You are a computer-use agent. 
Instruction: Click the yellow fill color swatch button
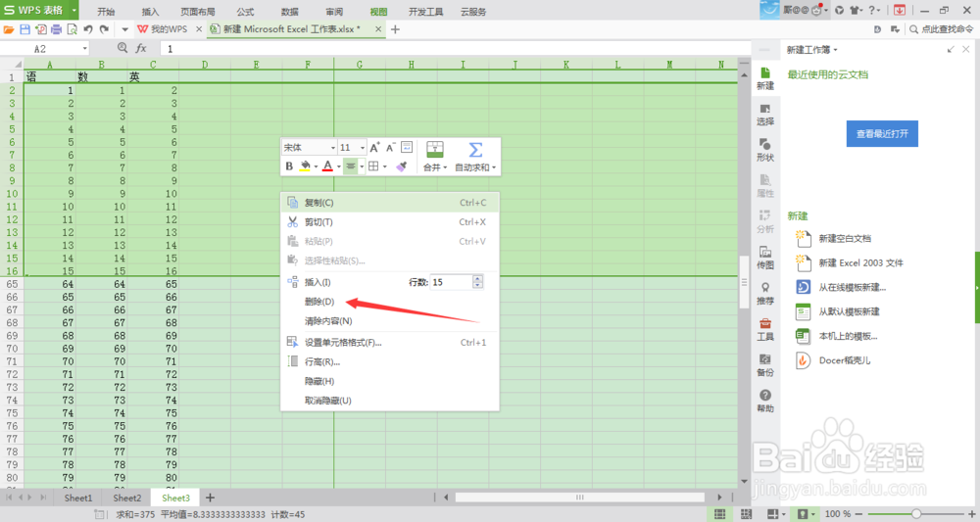click(x=305, y=166)
